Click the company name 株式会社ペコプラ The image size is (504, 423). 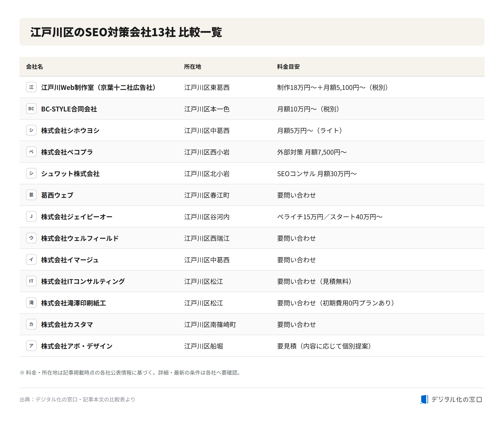point(67,152)
